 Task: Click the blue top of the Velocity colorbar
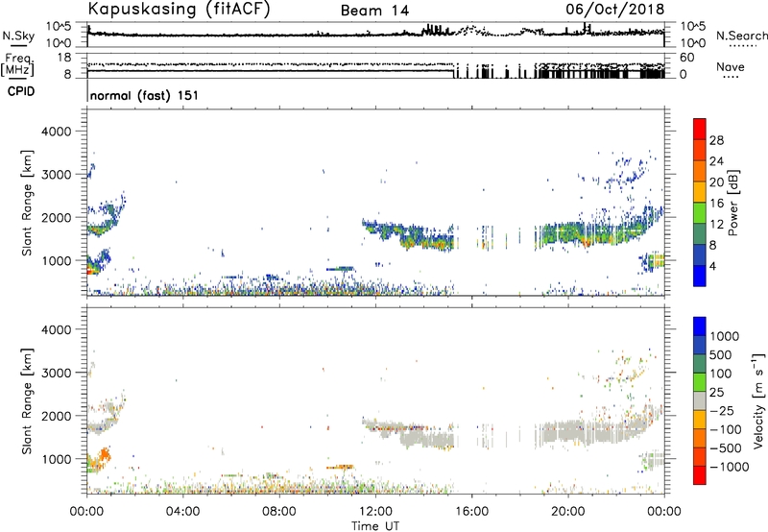pyautogui.click(x=700, y=326)
